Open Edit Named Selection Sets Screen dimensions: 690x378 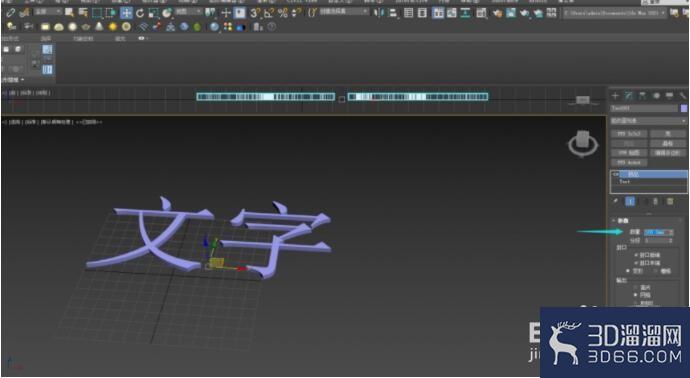(x=312, y=13)
